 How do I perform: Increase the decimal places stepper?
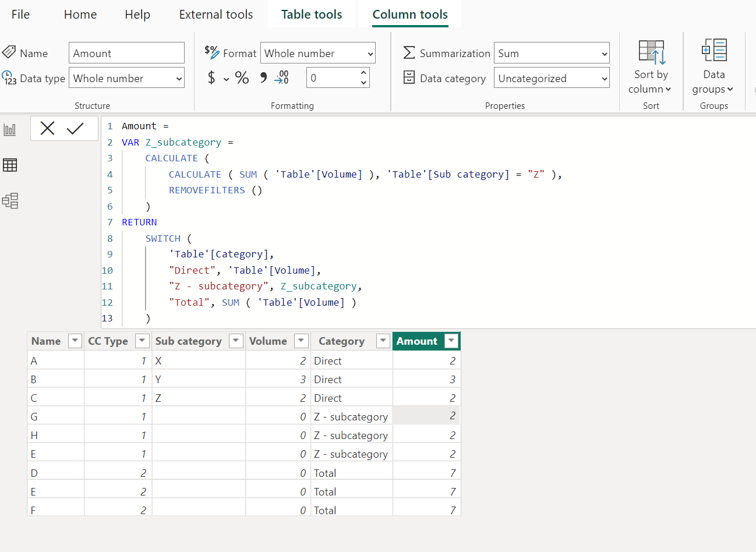pyautogui.click(x=363, y=72)
